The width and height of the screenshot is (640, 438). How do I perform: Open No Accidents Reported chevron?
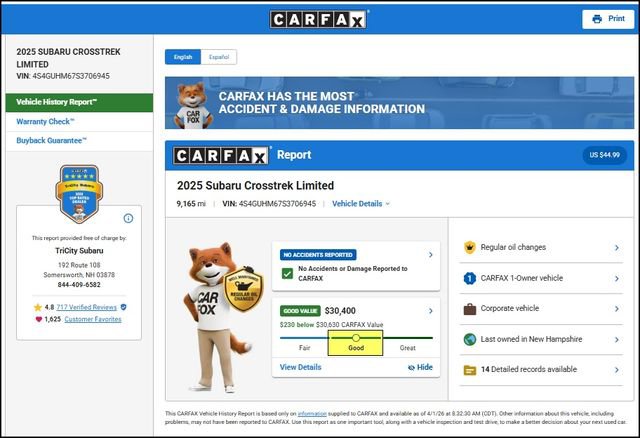coord(431,255)
